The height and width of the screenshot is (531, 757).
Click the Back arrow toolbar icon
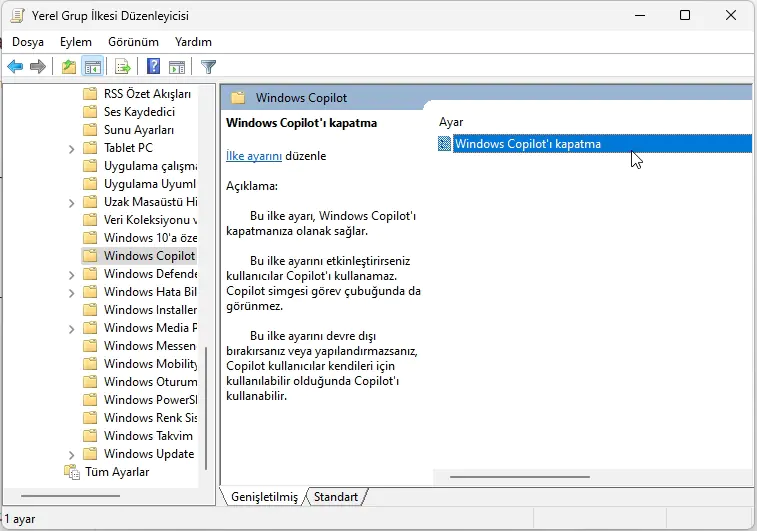coord(15,66)
